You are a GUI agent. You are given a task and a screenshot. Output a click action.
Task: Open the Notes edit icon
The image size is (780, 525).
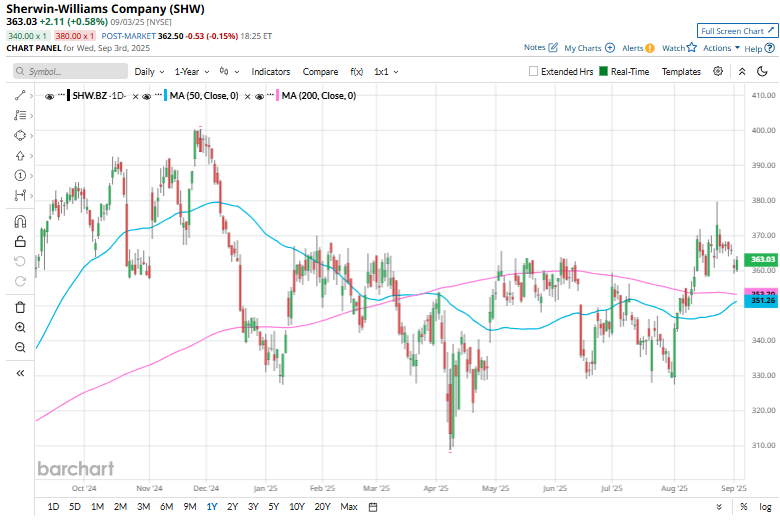(x=553, y=48)
